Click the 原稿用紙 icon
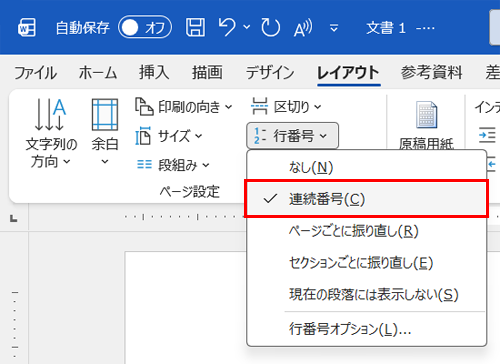The image size is (500, 364). pos(426,115)
